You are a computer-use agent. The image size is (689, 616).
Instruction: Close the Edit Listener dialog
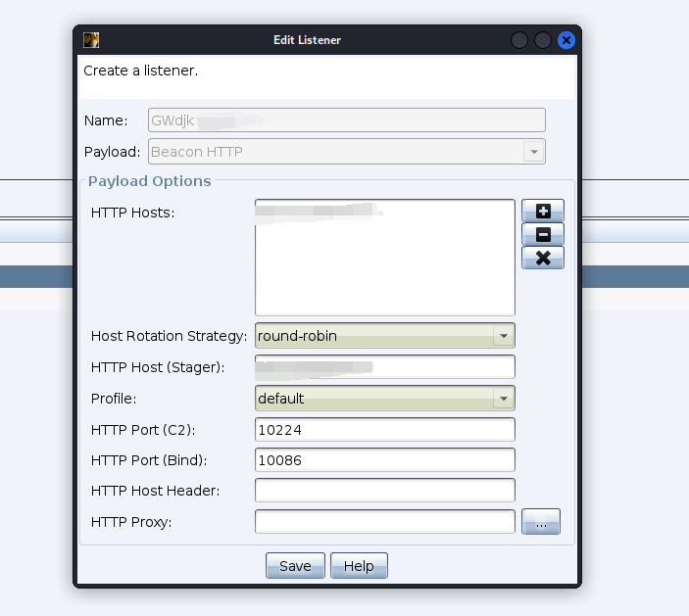click(x=566, y=40)
